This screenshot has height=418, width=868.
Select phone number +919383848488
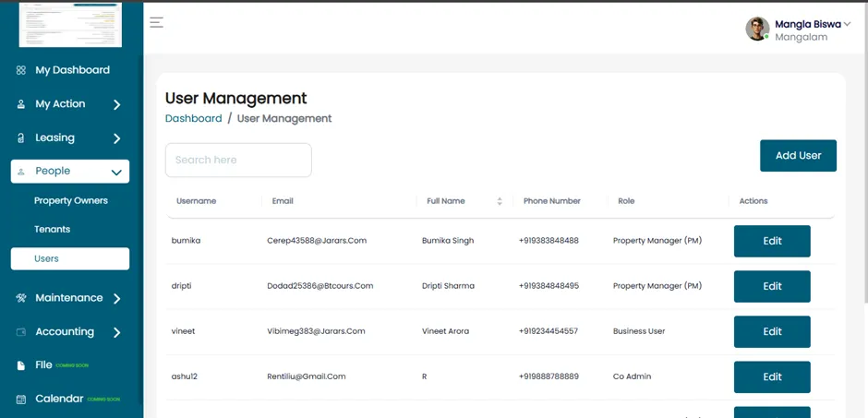(x=549, y=241)
